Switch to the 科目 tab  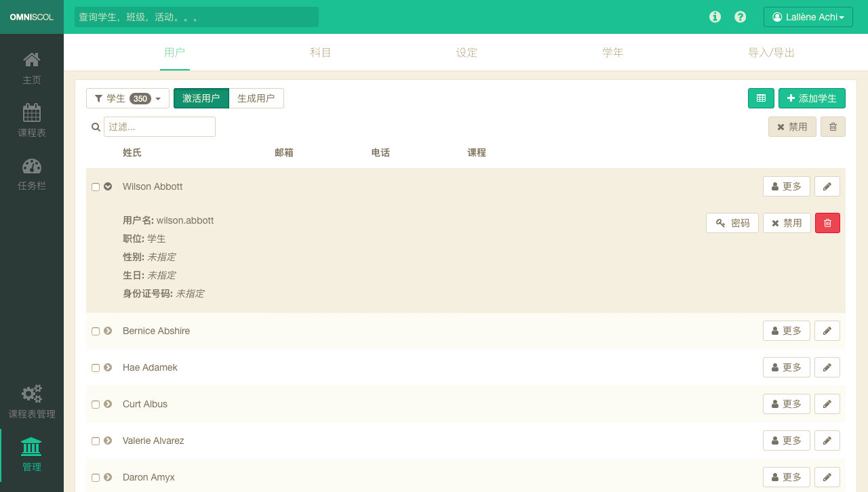click(321, 52)
